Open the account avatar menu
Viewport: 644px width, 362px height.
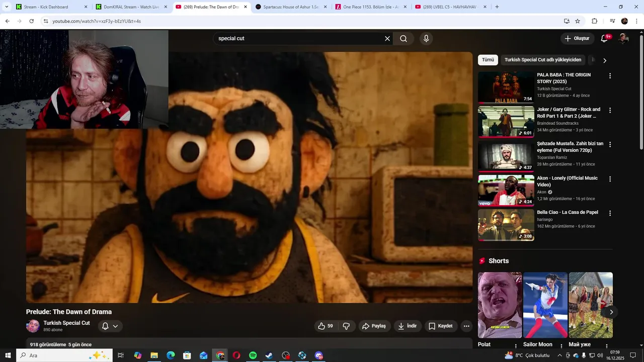(x=623, y=39)
